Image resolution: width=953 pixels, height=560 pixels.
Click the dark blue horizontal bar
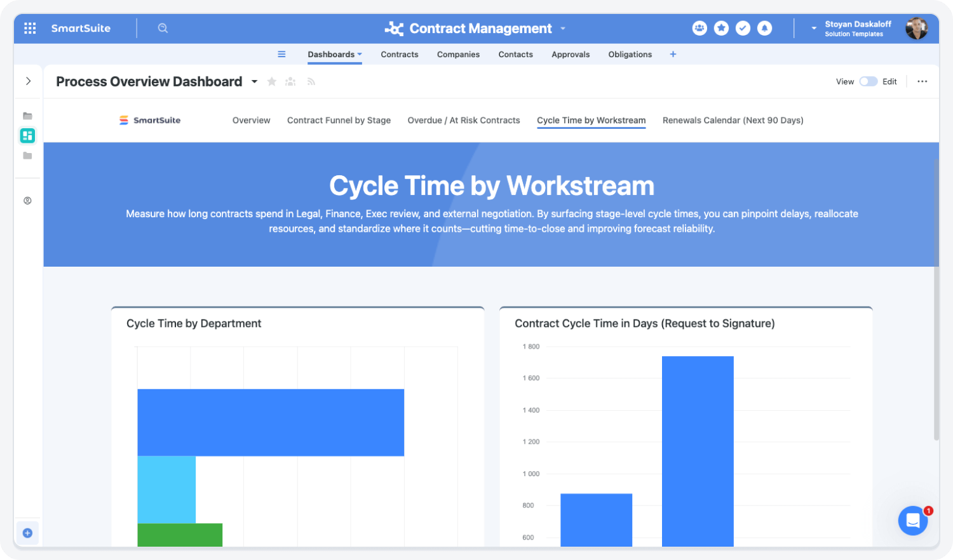271,422
